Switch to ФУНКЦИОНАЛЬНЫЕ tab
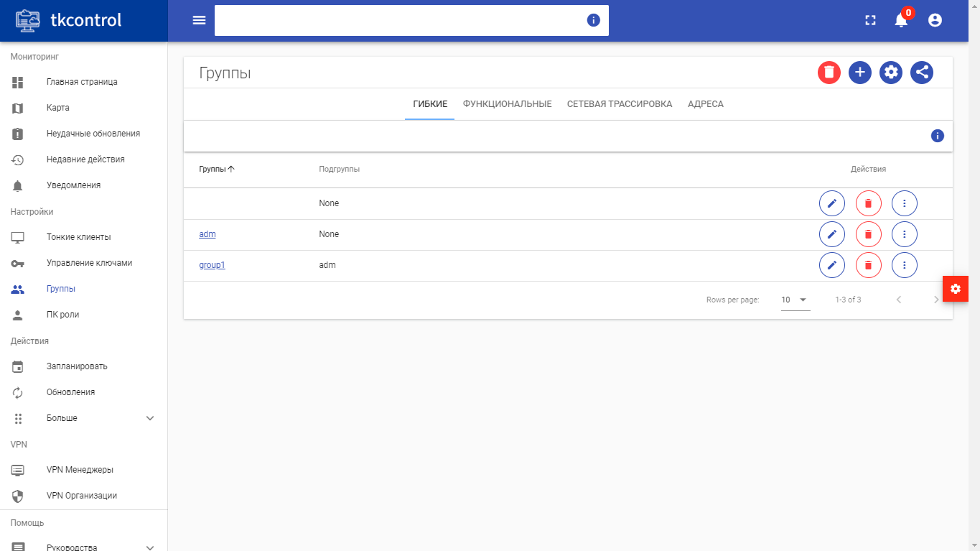The image size is (980, 551). (x=508, y=104)
